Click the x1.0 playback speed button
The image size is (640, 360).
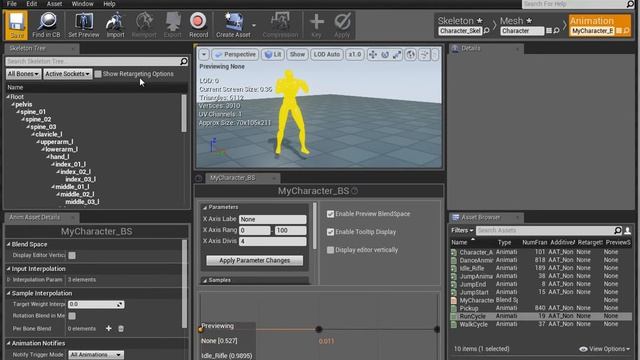(x=355, y=54)
